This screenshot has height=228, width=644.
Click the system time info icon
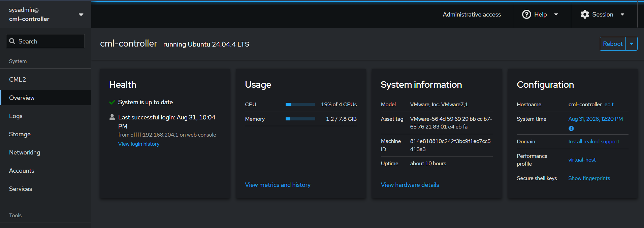point(571,129)
